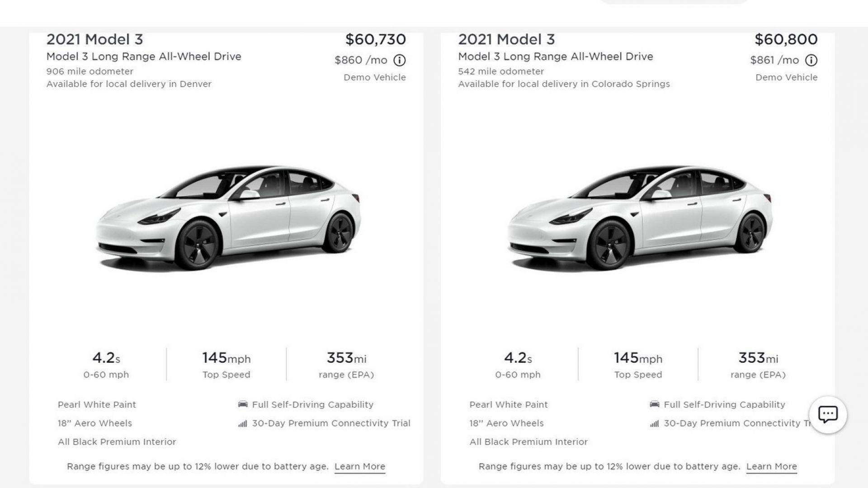Click 145mph Top Speed in Colorado Springs card
The width and height of the screenshot is (868, 488).
coord(638,365)
